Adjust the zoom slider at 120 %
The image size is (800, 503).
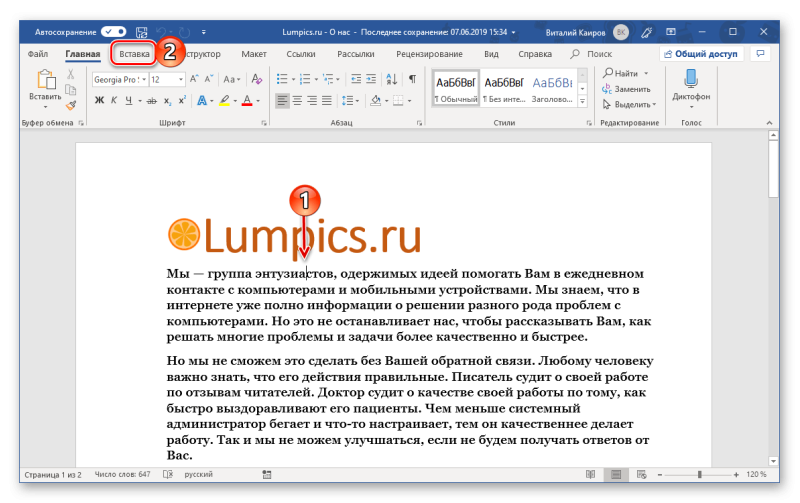[x=699, y=474]
